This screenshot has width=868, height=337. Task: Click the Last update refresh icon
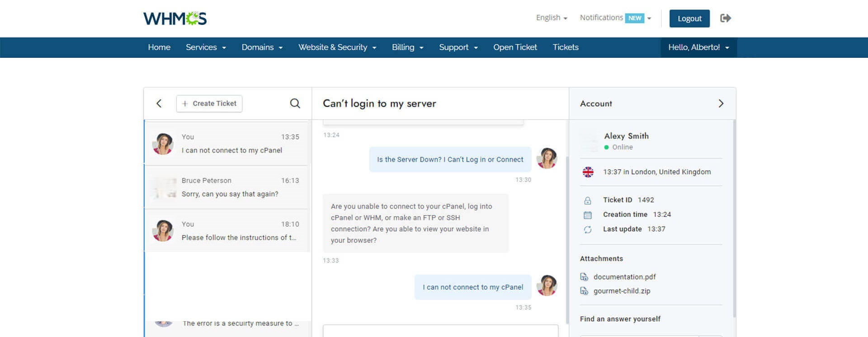pyautogui.click(x=588, y=229)
